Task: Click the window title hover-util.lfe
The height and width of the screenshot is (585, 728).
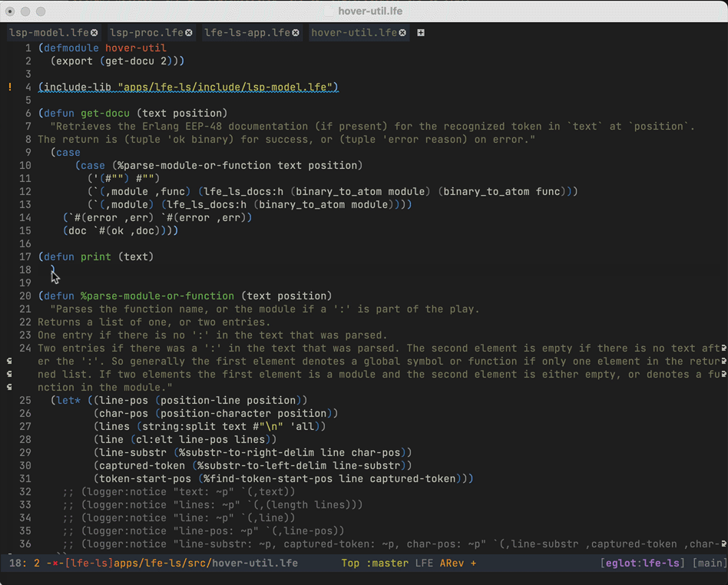Action: [x=370, y=12]
